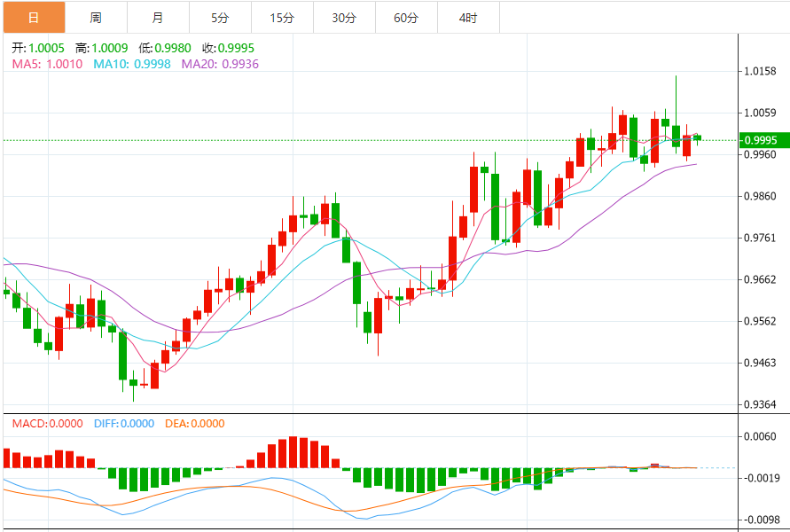Click the 1.0158 price axis label
Image resolution: width=790 pixels, height=532 pixels.
(760, 71)
